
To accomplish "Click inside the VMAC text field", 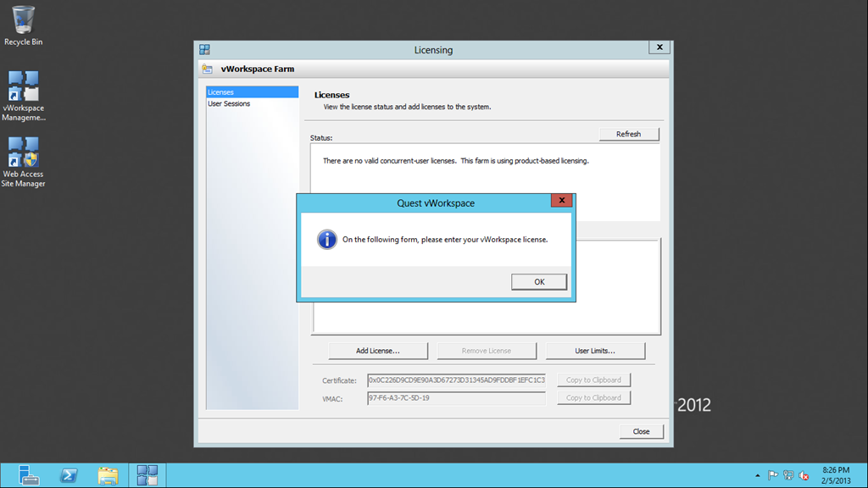I will pos(456,398).
